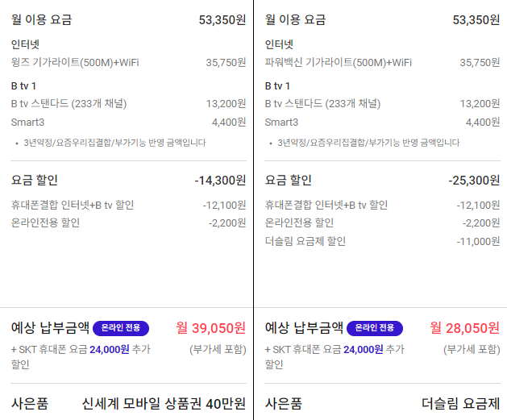Image resolution: width=507 pixels, height=420 pixels.
Task: Click the -11,000원 discount amount
Action: coord(478,241)
